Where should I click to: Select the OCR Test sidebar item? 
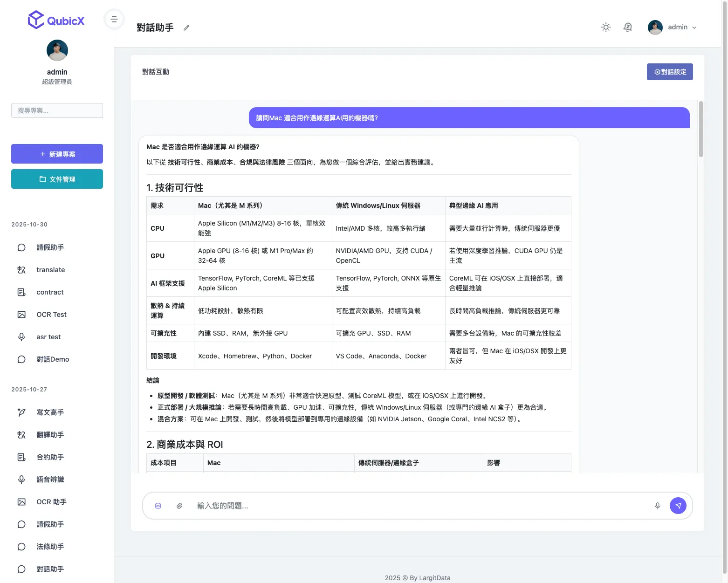(51, 315)
